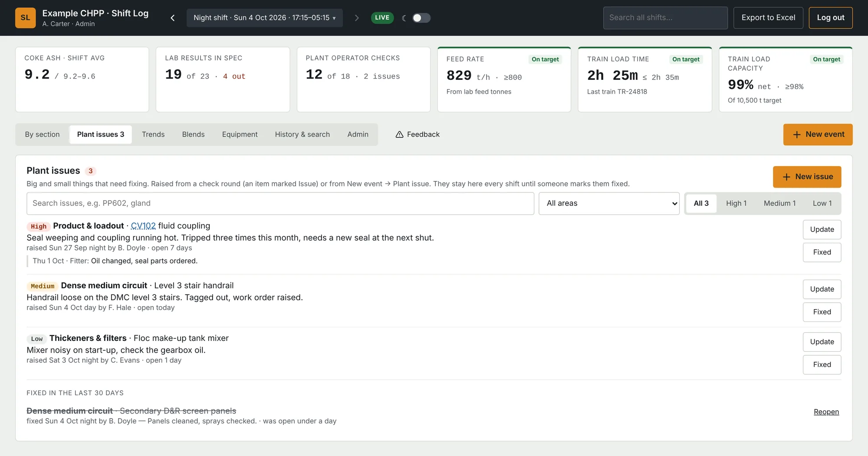Click the LIVE status badge
The width and height of the screenshot is (868, 456).
click(x=382, y=18)
